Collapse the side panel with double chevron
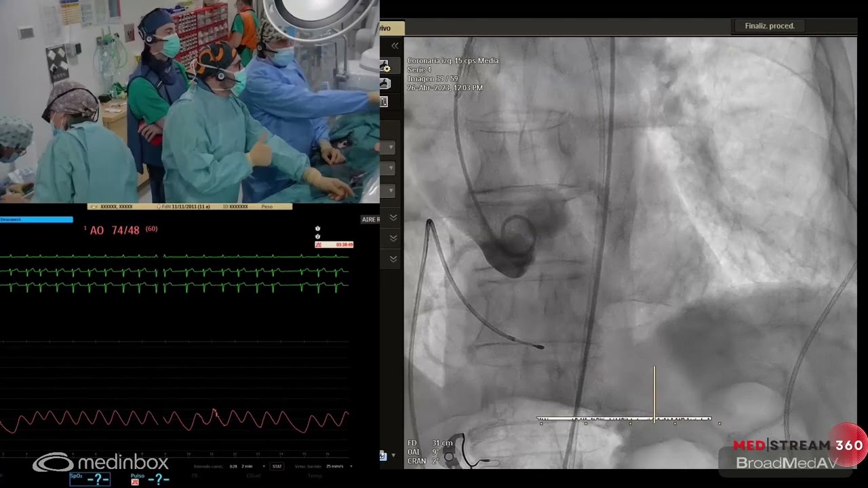The width and height of the screenshot is (868, 488). pos(395,46)
